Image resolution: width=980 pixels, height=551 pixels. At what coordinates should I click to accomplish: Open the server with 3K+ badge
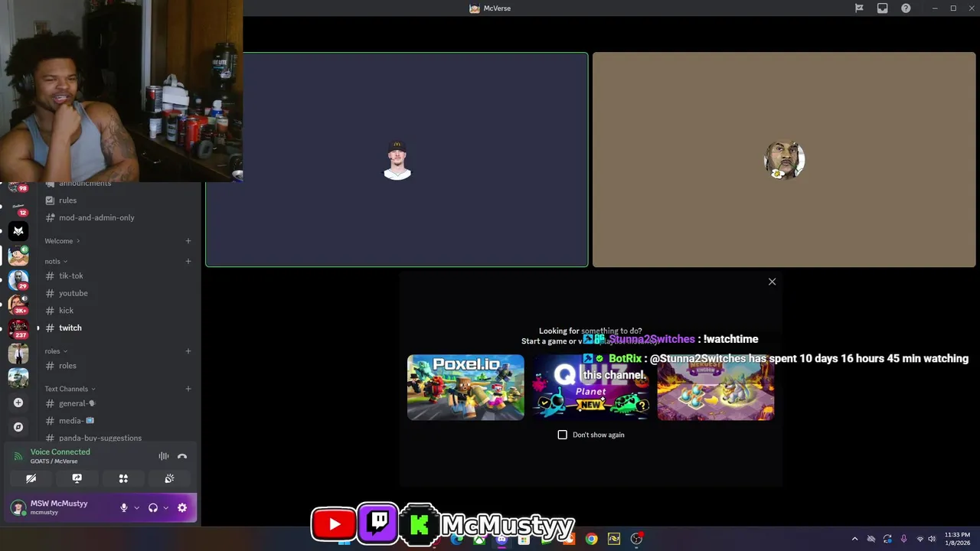pos(18,304)
